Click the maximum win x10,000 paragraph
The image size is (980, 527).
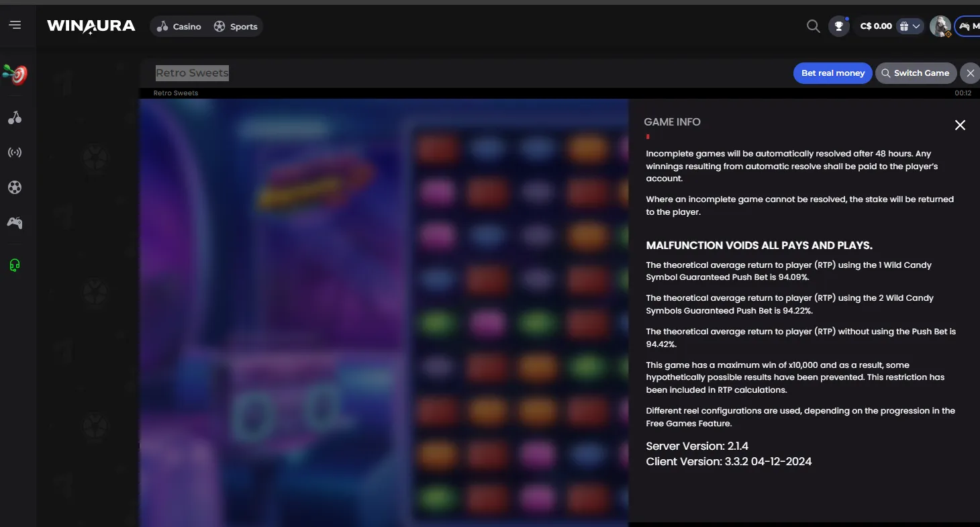pyautogui.click(x=795, y=377)
